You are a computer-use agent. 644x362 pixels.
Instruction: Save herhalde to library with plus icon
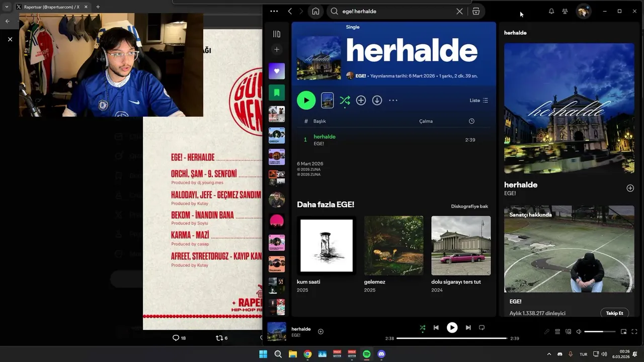[361, 100]
